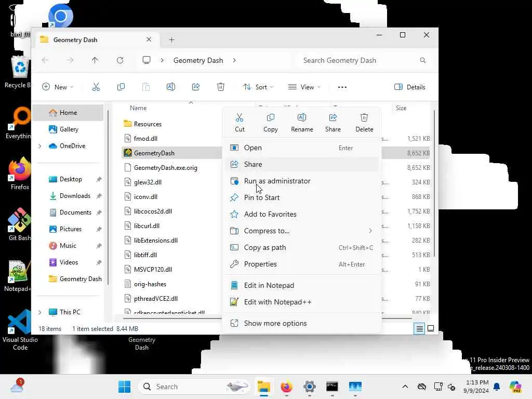Click the Back navigation arrow
Viewport: 532px width, 399px height.
tap(45, 60)
